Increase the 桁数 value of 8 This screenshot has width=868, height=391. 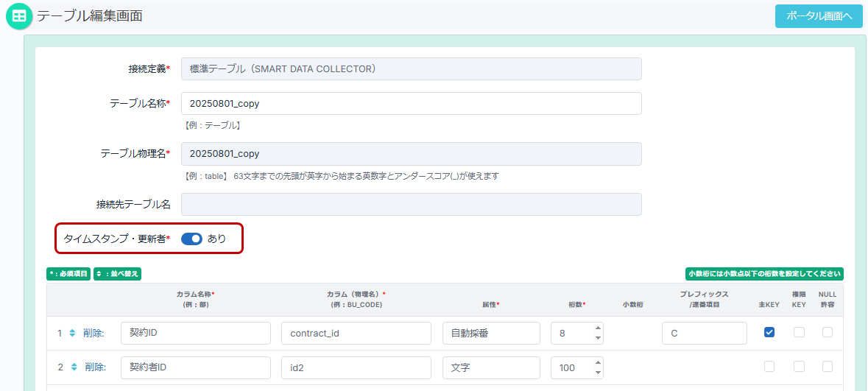[x=598, y=328]
